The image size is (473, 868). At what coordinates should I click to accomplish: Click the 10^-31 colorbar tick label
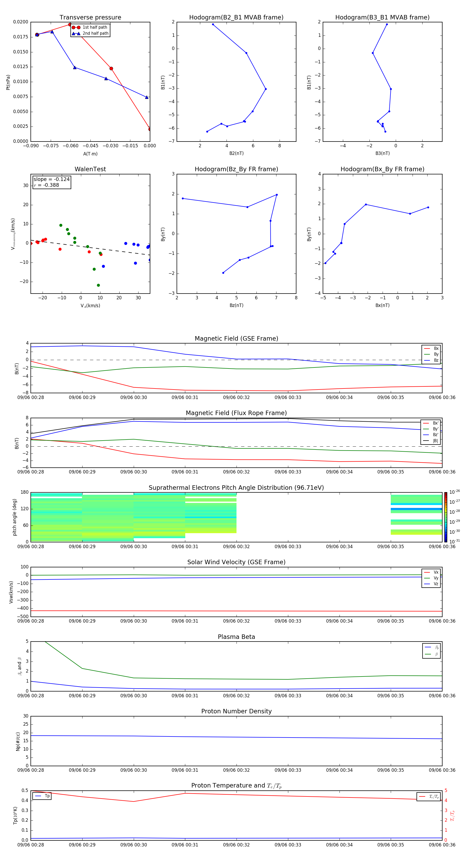coord(455,542)
